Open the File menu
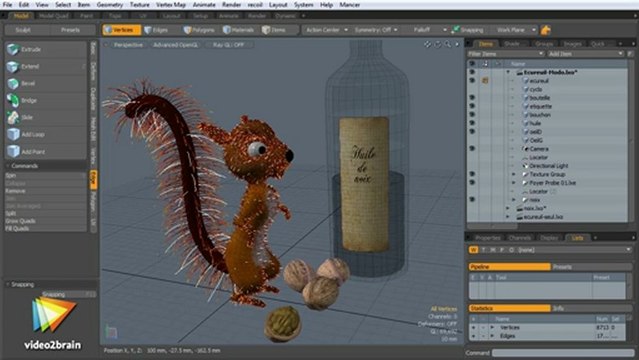 (x=7, y=5)
